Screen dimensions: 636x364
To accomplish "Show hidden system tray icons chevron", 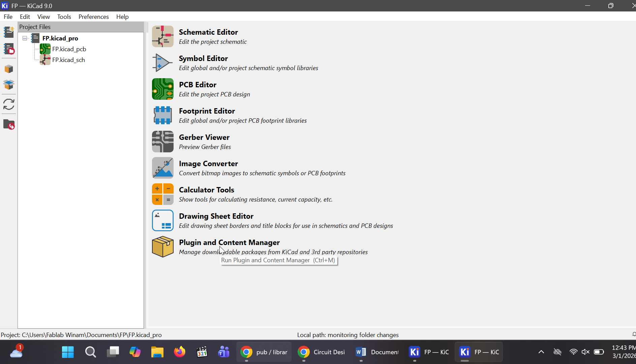I will [x=541, y=352].
